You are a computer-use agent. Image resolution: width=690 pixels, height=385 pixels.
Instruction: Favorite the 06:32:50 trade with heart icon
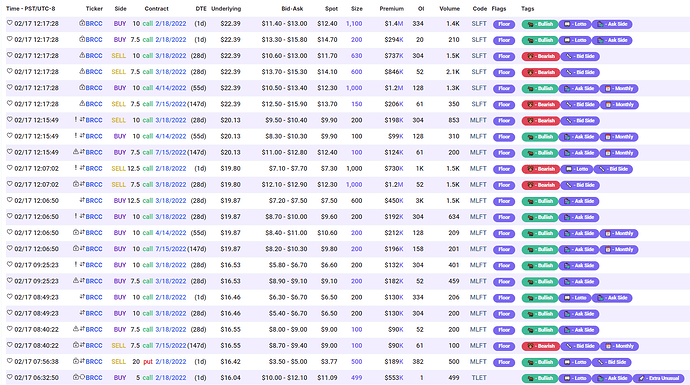tap(9, 377)
